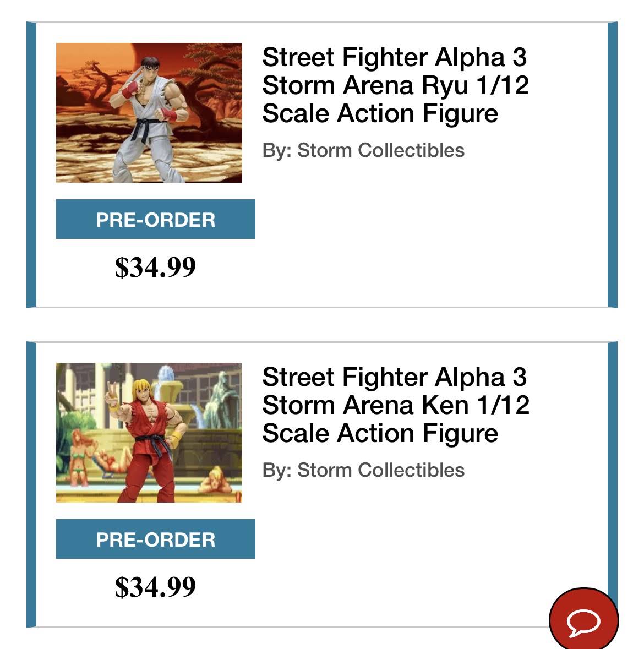644x649 pixels.
Task: Open the Storm Collectibles brand under Ryu listing
Action: pos(381,150)
